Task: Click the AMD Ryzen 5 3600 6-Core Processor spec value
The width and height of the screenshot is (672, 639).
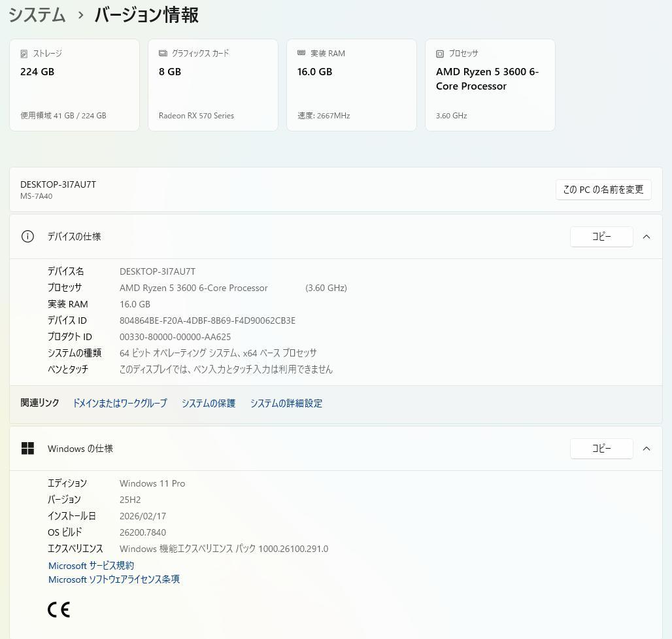Action: click(193, 288)
